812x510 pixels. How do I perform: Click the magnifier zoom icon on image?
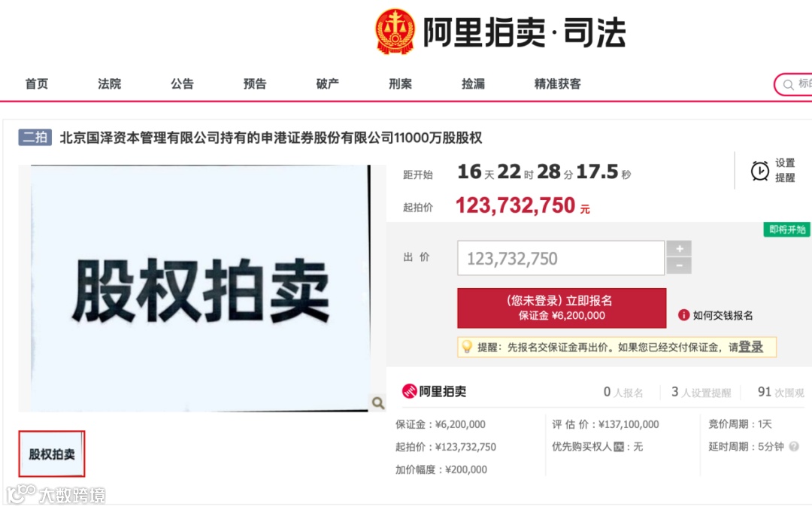point(378,402)
